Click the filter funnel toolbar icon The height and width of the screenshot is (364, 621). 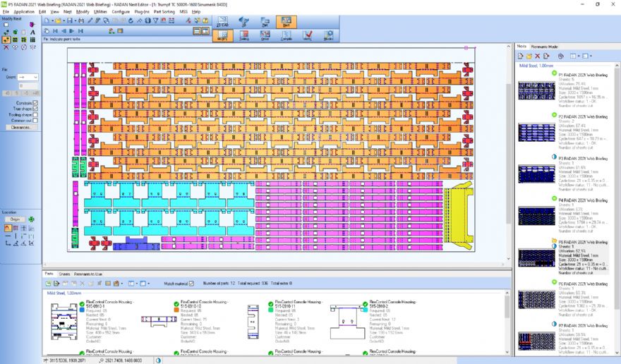point(156,20)
